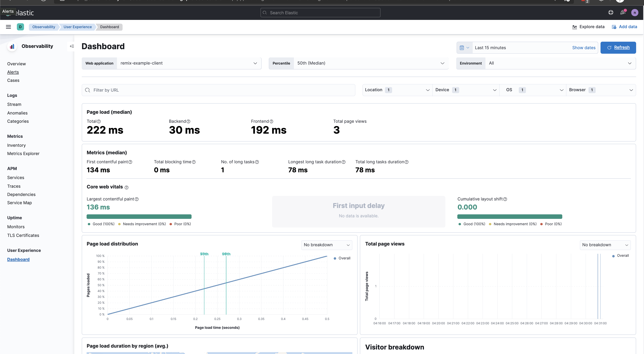The height and width of the screenshot is (354, 644).
Task: Click the Refresh button
Action: (618, 47)
